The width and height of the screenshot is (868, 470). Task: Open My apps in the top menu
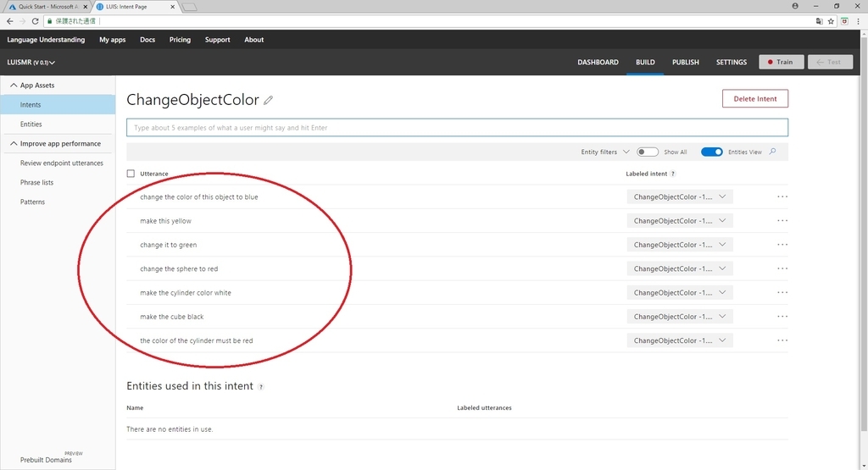(x=113, y=40)
